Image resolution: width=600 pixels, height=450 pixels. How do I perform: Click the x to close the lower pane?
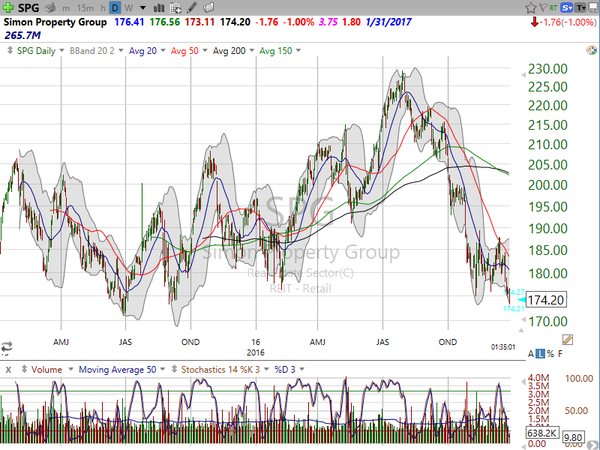[8, 370]
